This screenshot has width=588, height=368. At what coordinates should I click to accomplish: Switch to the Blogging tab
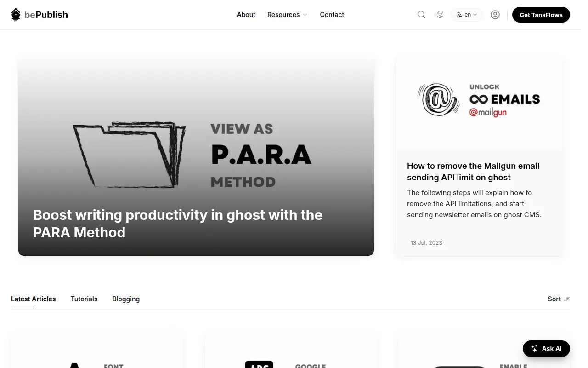[x=126, y=299]
